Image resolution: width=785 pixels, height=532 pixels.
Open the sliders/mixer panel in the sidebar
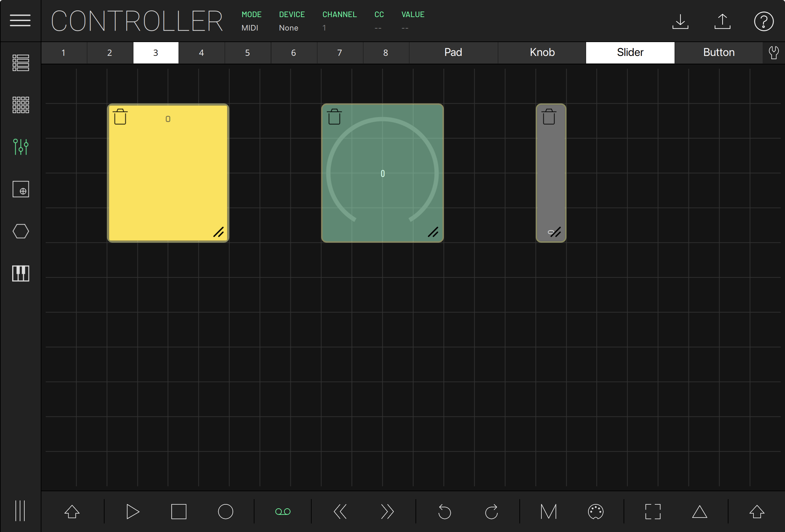(x=21, y=147)
